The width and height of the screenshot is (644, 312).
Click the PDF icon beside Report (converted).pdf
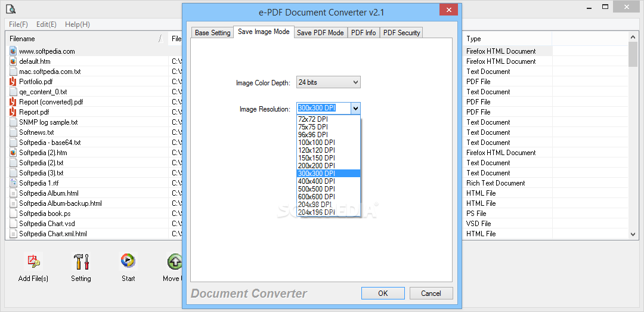(13, 102)
